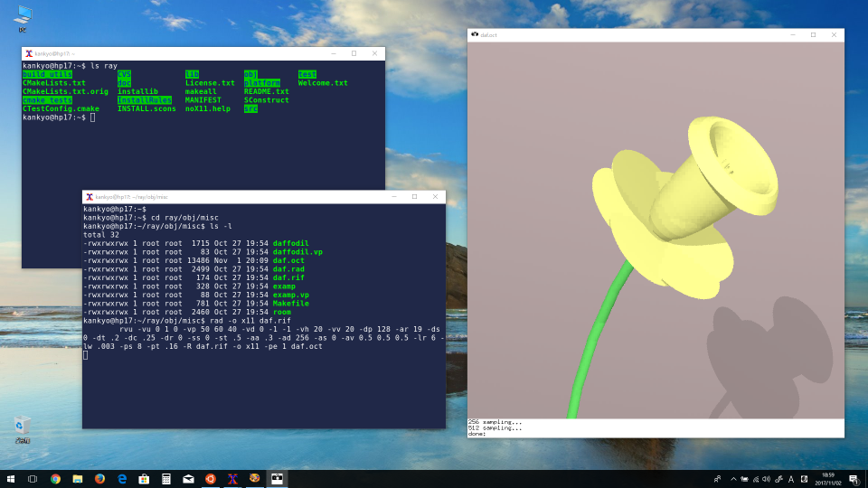Click the terminal prompt cursor after the rvu command
The image size is (868, 488).
pos(85,355)
